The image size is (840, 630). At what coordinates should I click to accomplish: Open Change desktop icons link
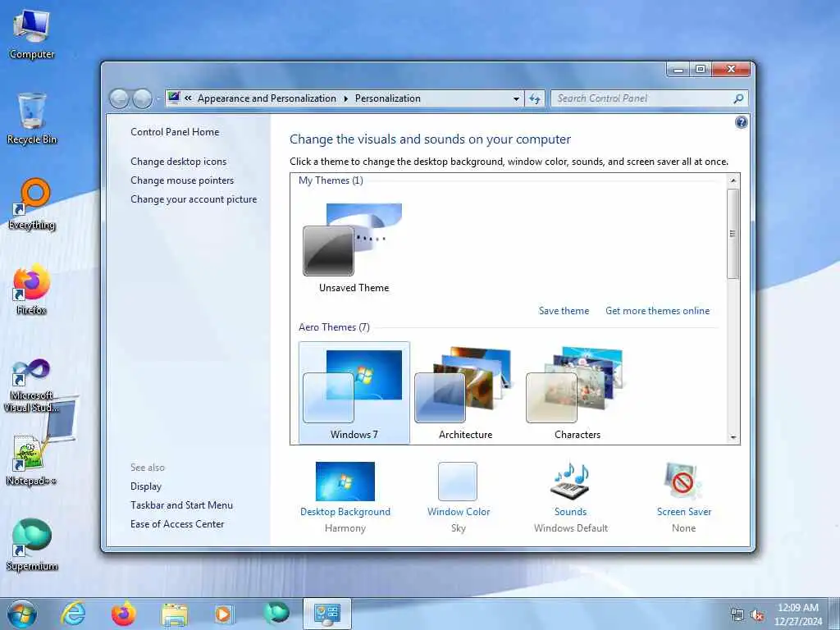tap(178, 162)
